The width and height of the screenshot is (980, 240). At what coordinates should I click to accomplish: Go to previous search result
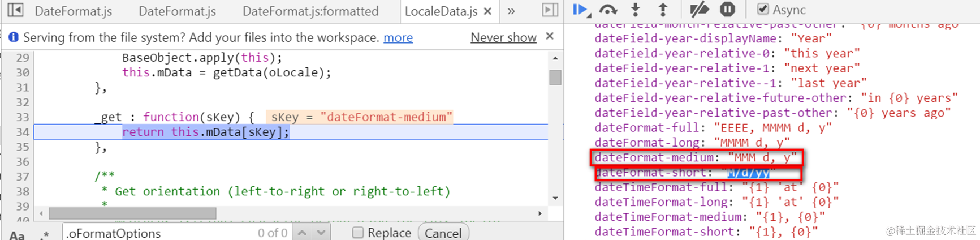[302, 233]
